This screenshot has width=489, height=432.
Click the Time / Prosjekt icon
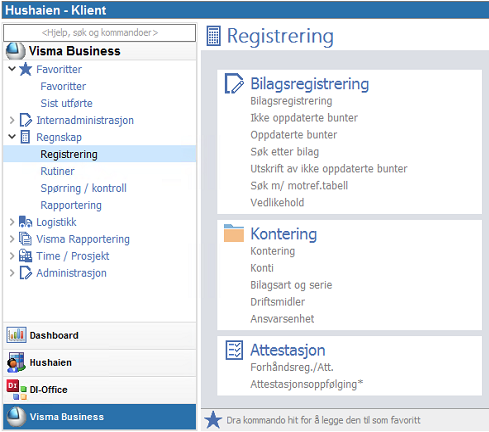[25, 256]
